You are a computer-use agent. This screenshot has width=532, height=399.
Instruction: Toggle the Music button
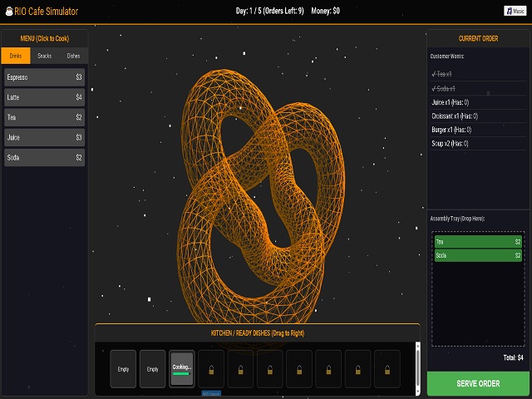515,11
